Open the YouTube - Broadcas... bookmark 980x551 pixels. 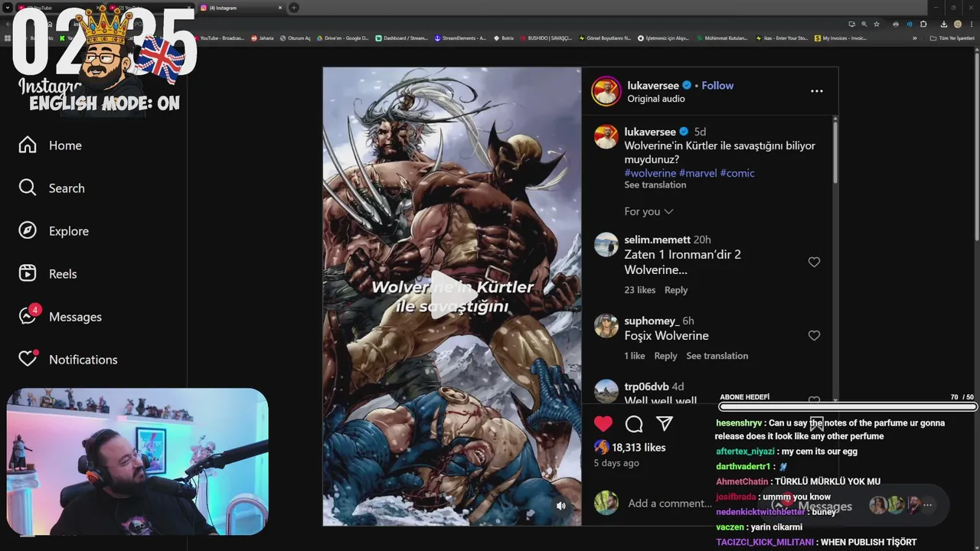click(219, 37)
